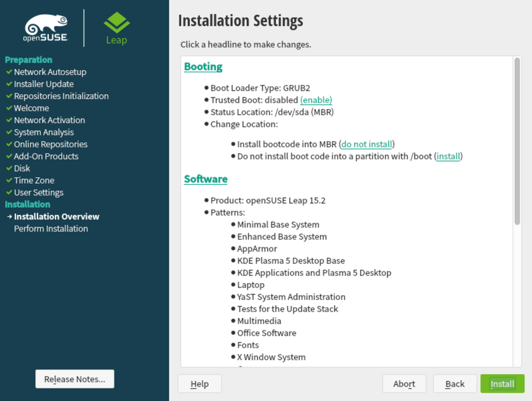
Task: Select Perform Installation in the sidebar
Action: pyautogui.click(x=51, y=229)
